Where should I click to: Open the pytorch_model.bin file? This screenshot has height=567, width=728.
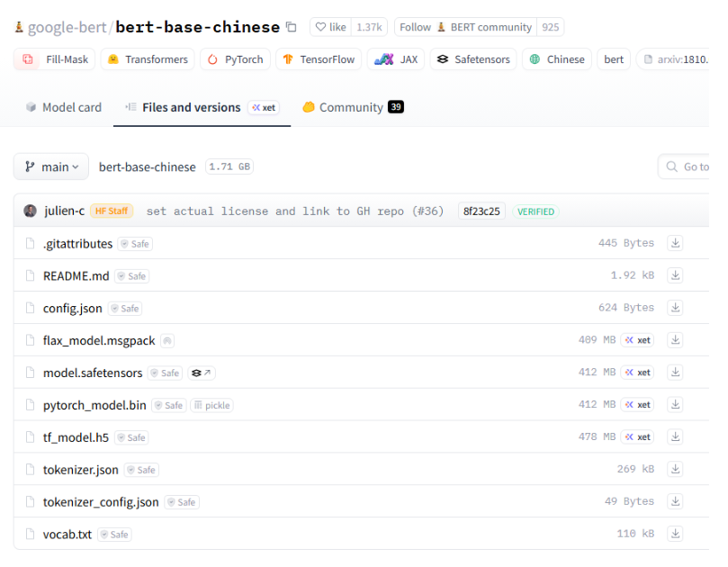pyautogui.click(x=94, y=405)
